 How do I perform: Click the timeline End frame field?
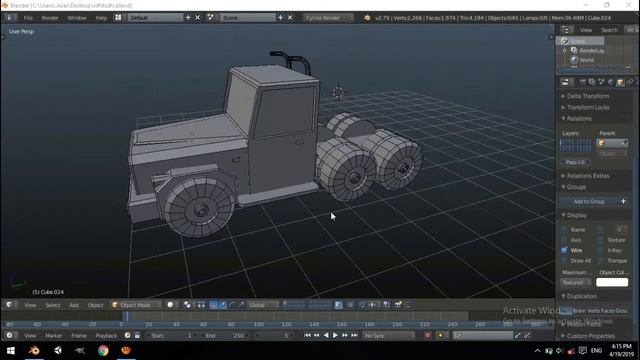[x=224, y=336]
